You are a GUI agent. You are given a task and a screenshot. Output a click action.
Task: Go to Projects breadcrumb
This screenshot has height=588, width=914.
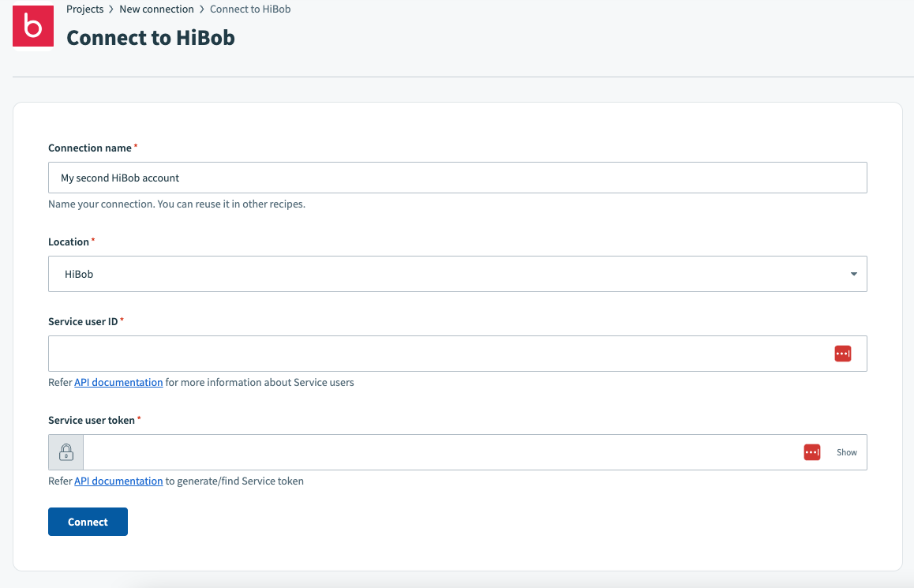click(x=85, y=9)
